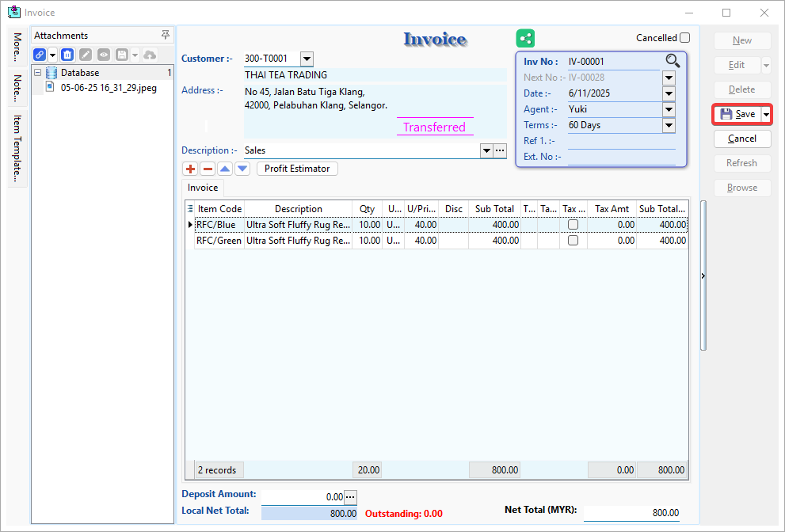
Task: Open the Note... side tab
Action: coord(17,87)
